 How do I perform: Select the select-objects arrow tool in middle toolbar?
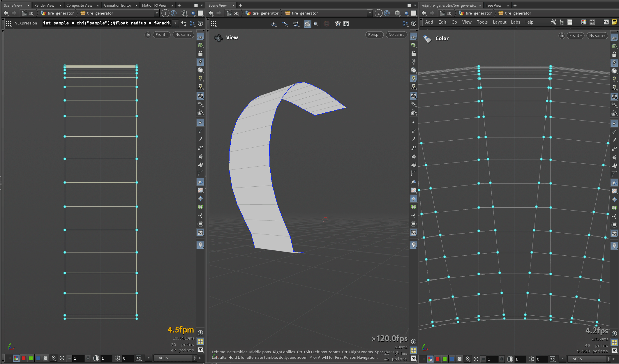(274, 24)
